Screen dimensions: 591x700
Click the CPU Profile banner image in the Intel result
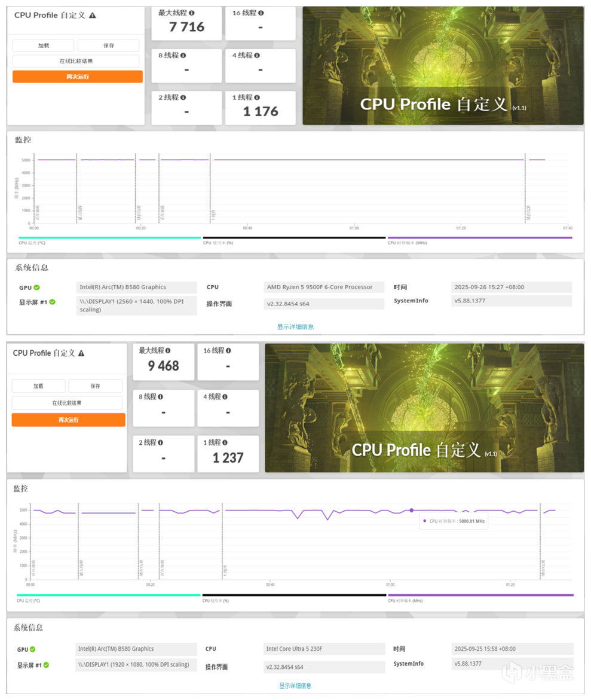[424, 408]
